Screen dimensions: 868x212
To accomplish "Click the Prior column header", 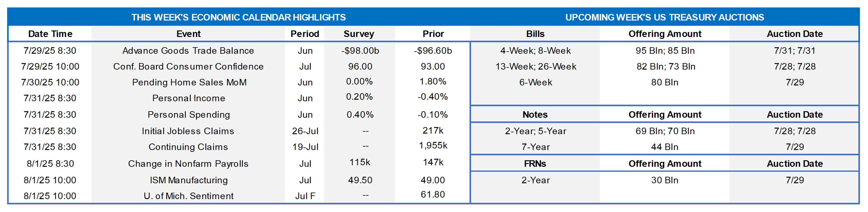I will tap(433, 34).
